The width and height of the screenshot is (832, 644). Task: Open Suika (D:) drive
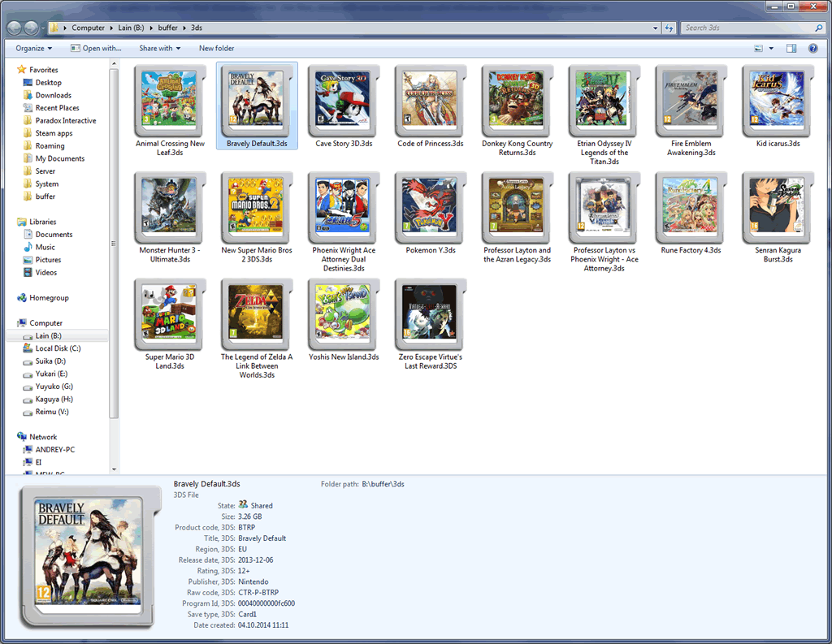pos(50,361)
